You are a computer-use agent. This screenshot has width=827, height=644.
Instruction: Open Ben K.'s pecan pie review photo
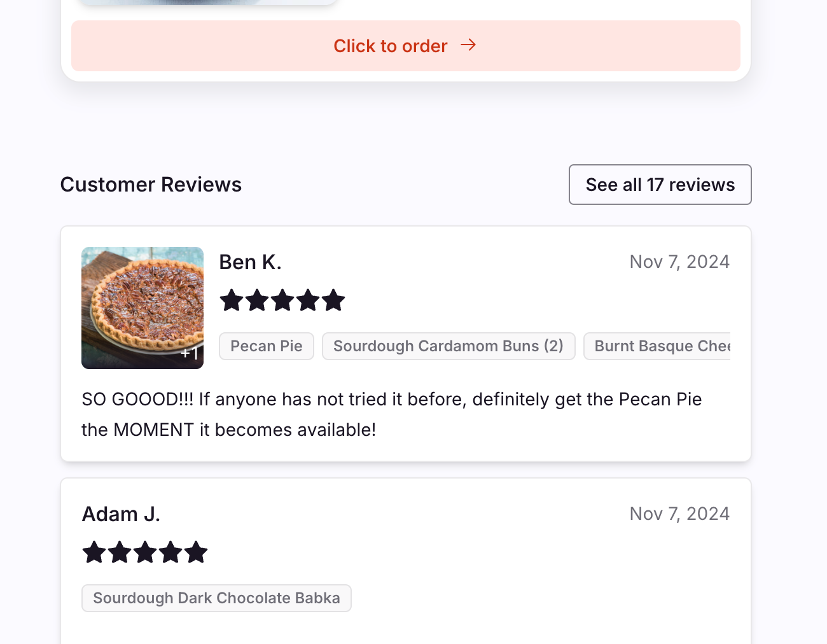pos(142,308)
